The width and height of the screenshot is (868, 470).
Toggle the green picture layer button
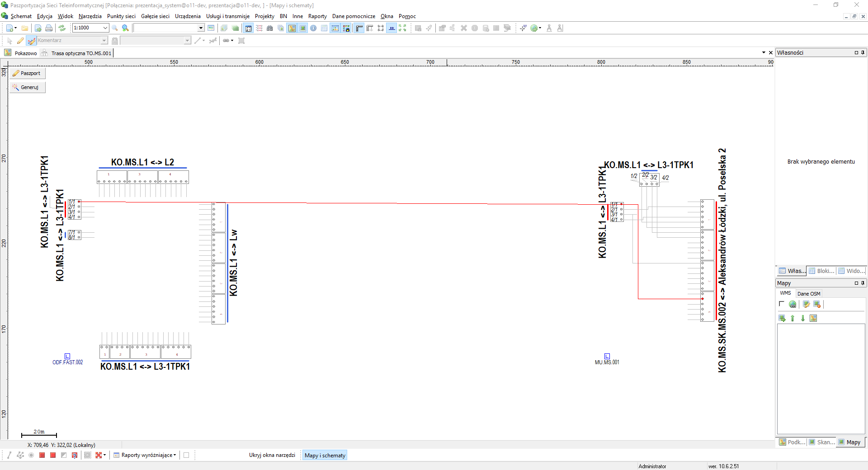tap(303, 28)
